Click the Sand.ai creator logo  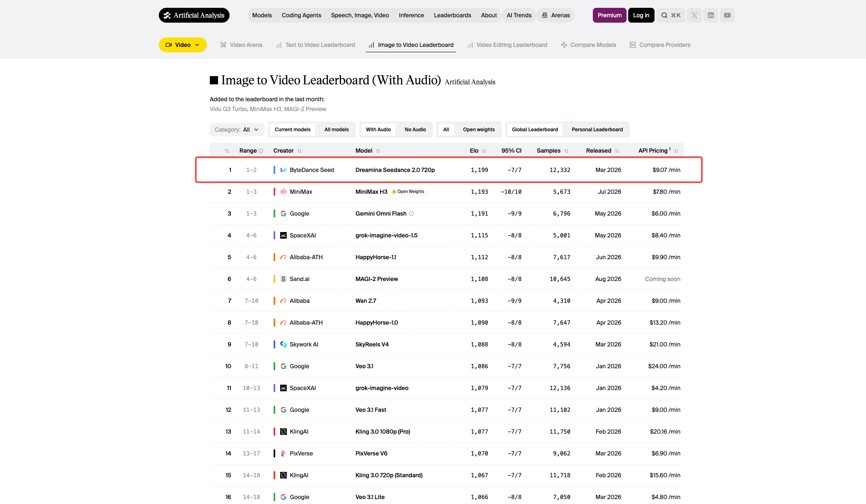tap(283, 279)
